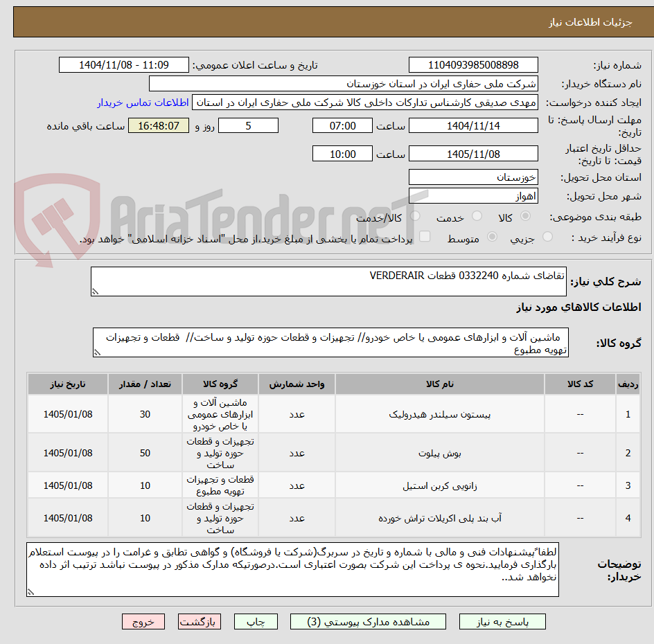Open the اهواز city field
Screen dimensions: 654x644
[x=473, y=196]
